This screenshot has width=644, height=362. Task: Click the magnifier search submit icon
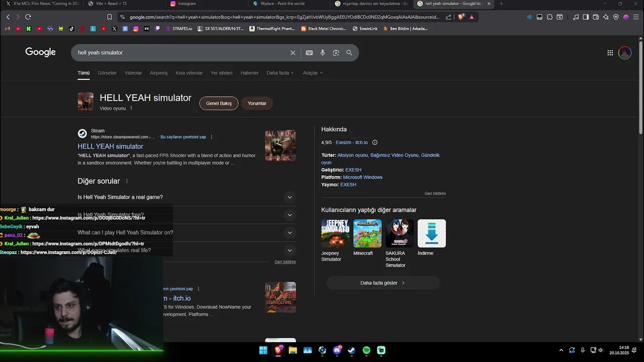pyautogui.click(x=349, y=53)
